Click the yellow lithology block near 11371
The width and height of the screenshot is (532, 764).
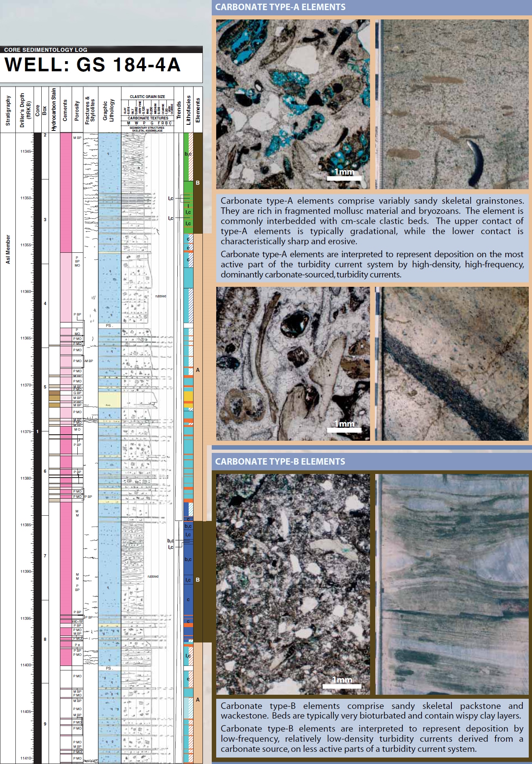[109, 400]
